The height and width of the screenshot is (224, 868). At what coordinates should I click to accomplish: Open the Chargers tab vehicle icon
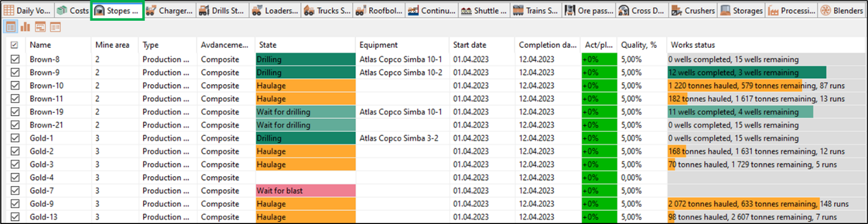point(151,11)
